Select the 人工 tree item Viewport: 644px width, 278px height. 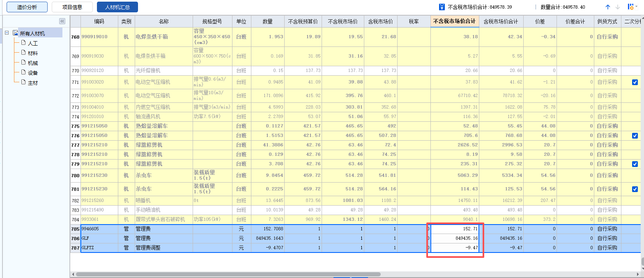point(33,43)
